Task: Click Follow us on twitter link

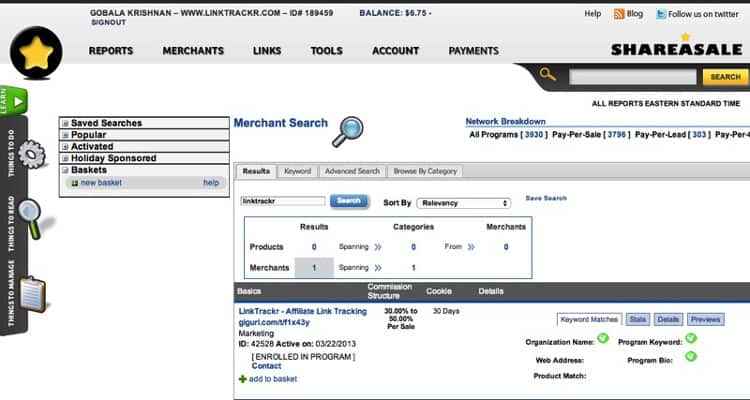Action: (703, 14)
